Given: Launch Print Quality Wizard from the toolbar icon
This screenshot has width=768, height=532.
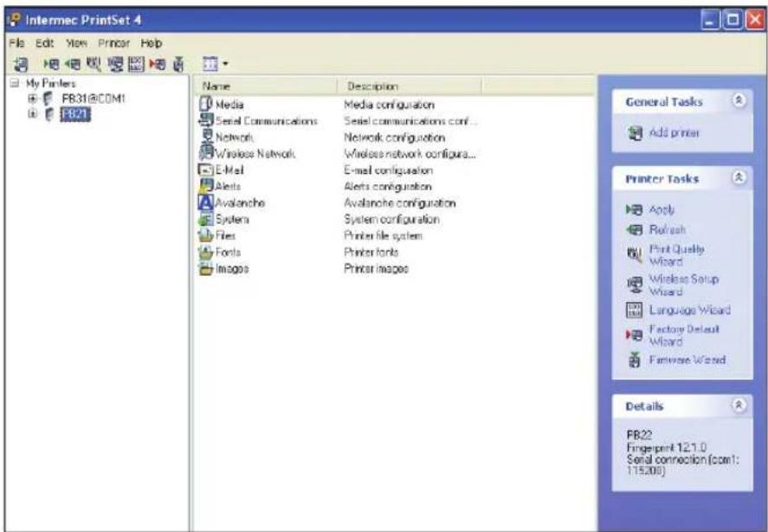Looking at the screenshot, I should click(94, 64).
